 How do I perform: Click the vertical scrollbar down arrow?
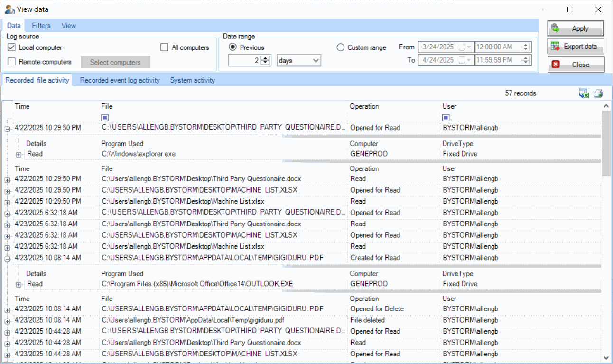(606, 358)
